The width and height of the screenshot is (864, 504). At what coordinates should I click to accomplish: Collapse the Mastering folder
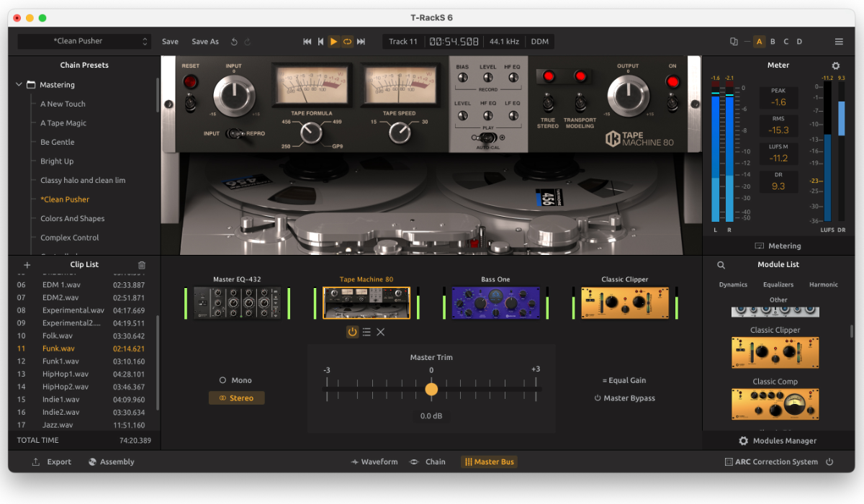tap(19, 85)
